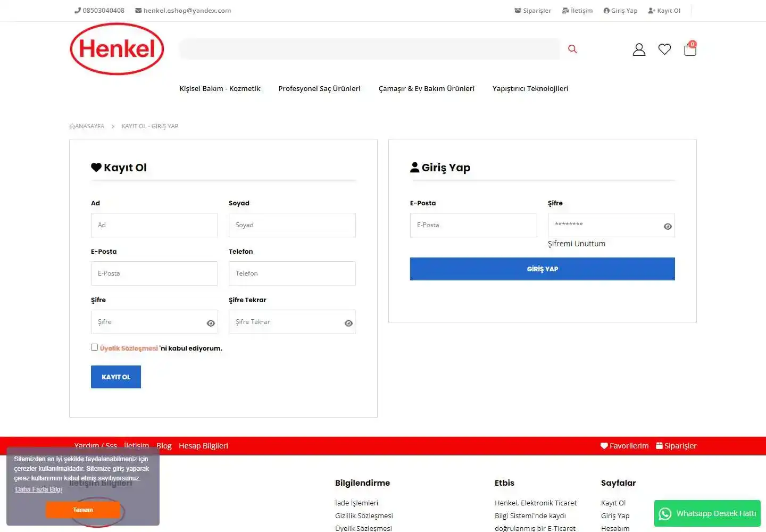
Task: Open the shopping bag cart icon
Action: click(690, 49)
